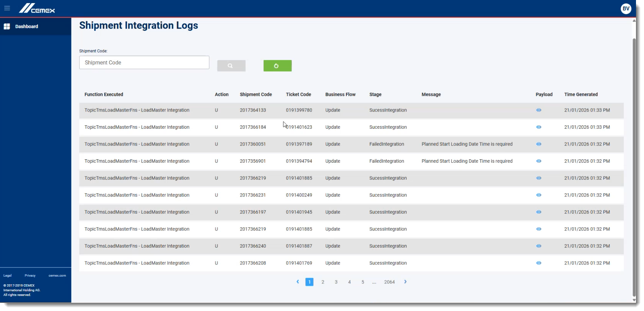644x311 pixels.
Task: Click the Payload column header
Action: tap(544, 94)
